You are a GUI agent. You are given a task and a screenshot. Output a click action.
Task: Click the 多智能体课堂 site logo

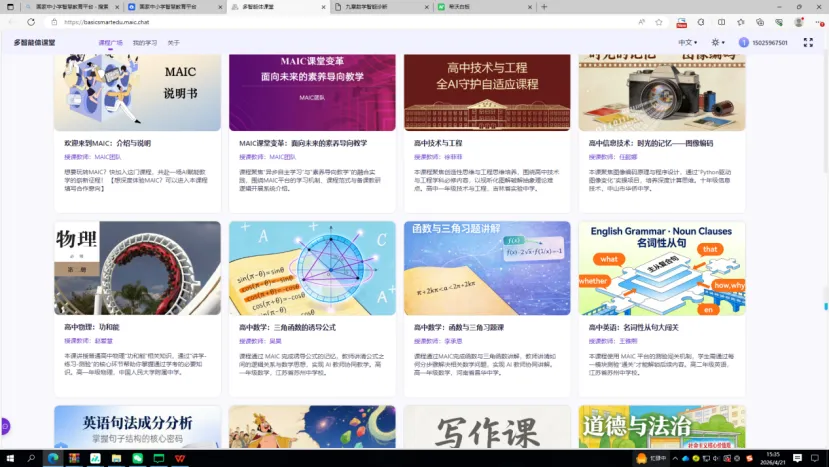pyautogui.click(x=34, y=42)
